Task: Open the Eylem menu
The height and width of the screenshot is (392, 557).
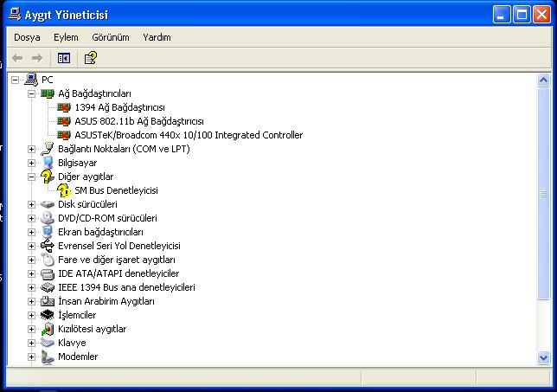Action: pos(66,37)
